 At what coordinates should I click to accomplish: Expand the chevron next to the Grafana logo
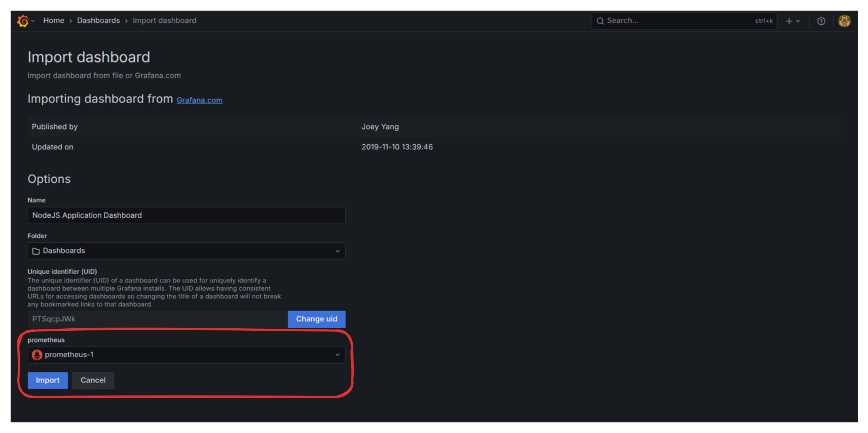pos(33,21)
